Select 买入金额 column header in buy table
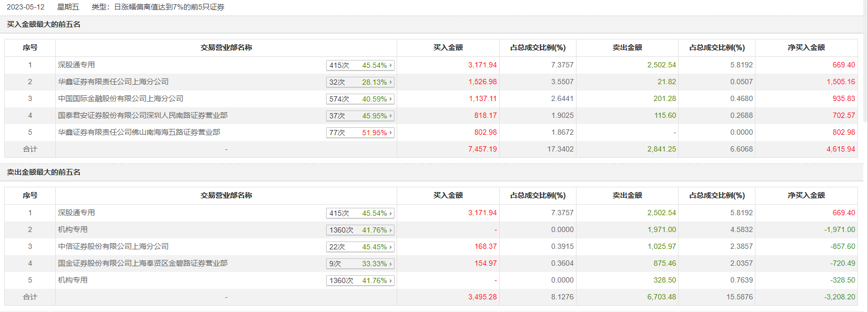 [448, 47]
